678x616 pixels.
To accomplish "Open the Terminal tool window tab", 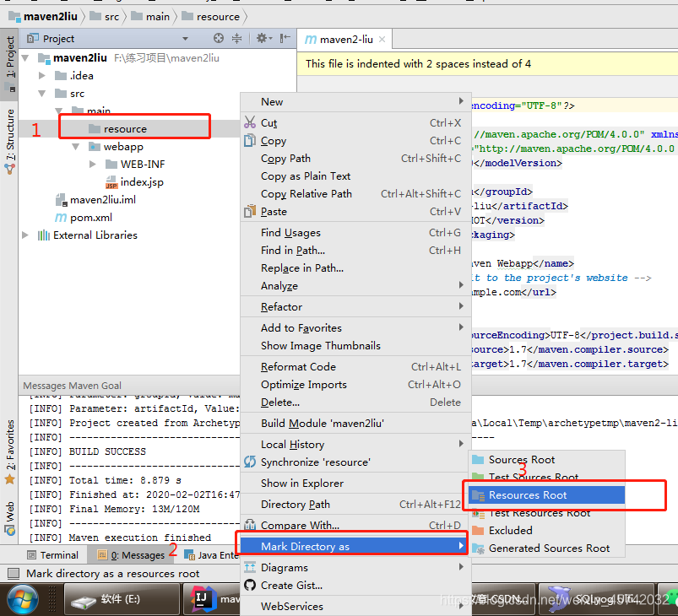I will pos(53,554).
